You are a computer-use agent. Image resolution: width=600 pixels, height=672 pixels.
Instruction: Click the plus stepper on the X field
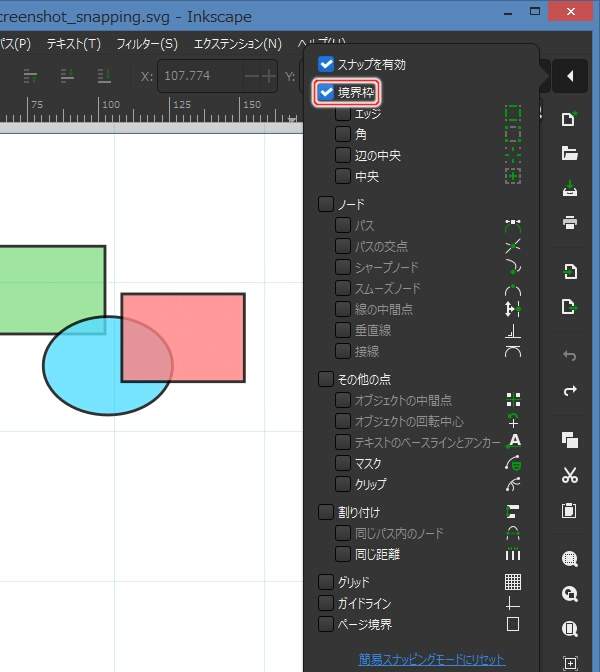[x=268, y=76]
